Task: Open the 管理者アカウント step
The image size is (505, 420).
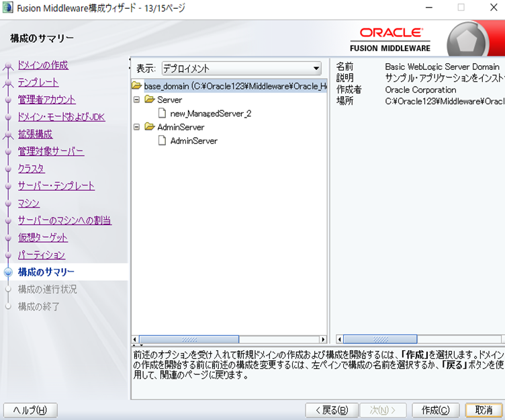Action: point(47,100)
